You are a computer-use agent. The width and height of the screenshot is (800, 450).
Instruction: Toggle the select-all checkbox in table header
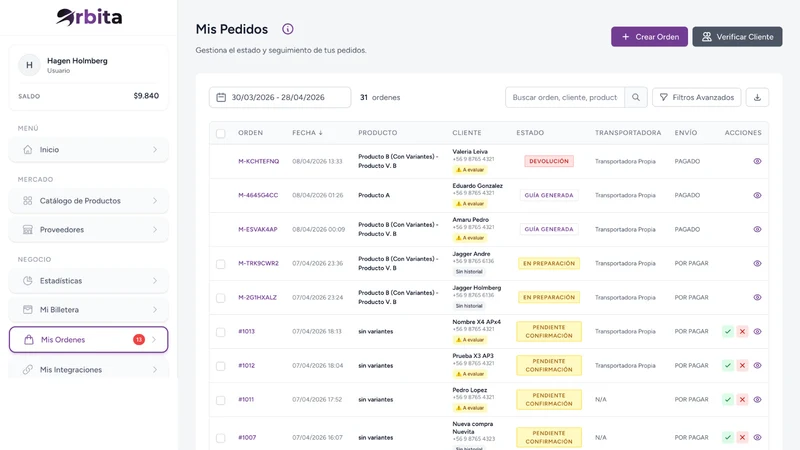click(x=220, y=133)
